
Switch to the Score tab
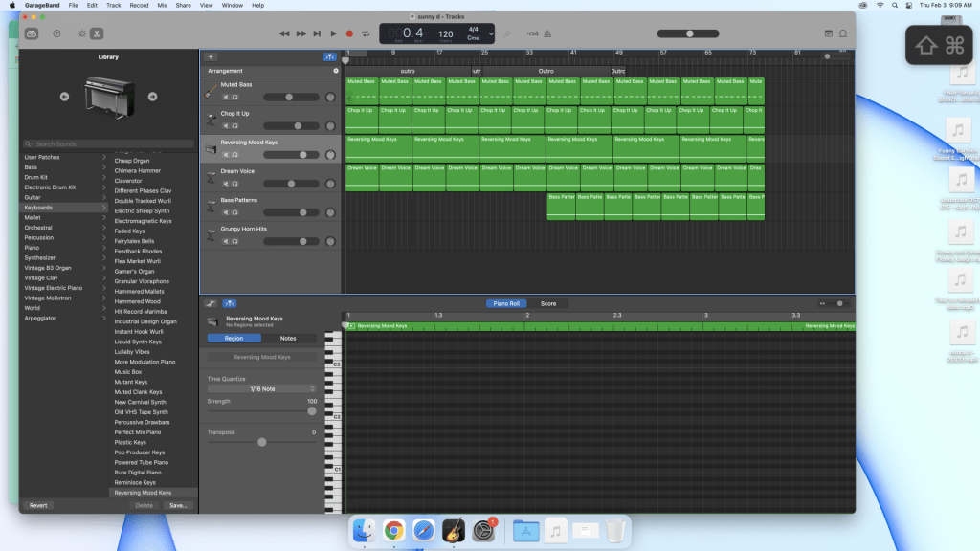548,303
